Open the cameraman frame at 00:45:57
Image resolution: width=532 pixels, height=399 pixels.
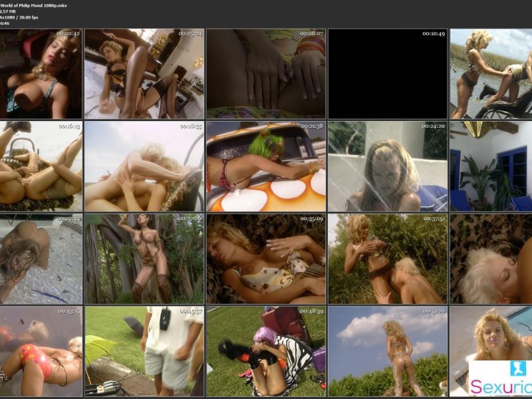pyautogui.click(x=144, y=351)
